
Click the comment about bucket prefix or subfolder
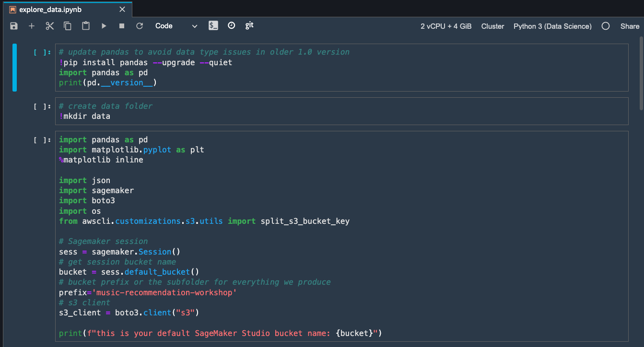[195, 282]
